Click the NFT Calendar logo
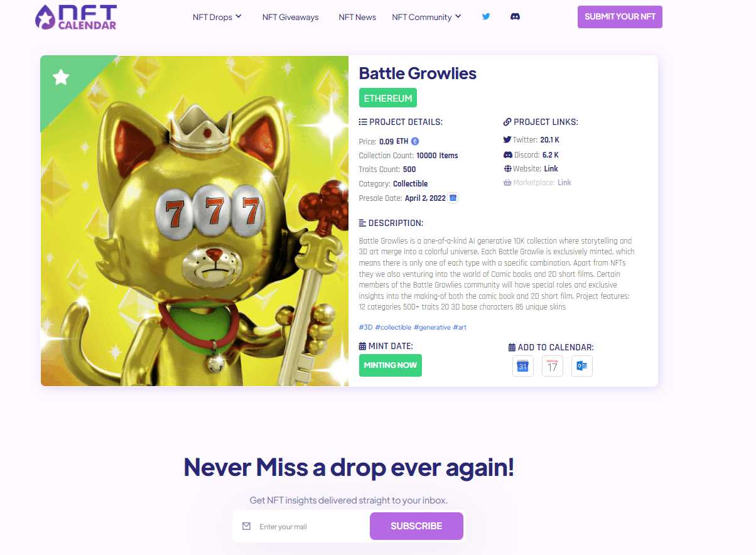 click(76, 17)
